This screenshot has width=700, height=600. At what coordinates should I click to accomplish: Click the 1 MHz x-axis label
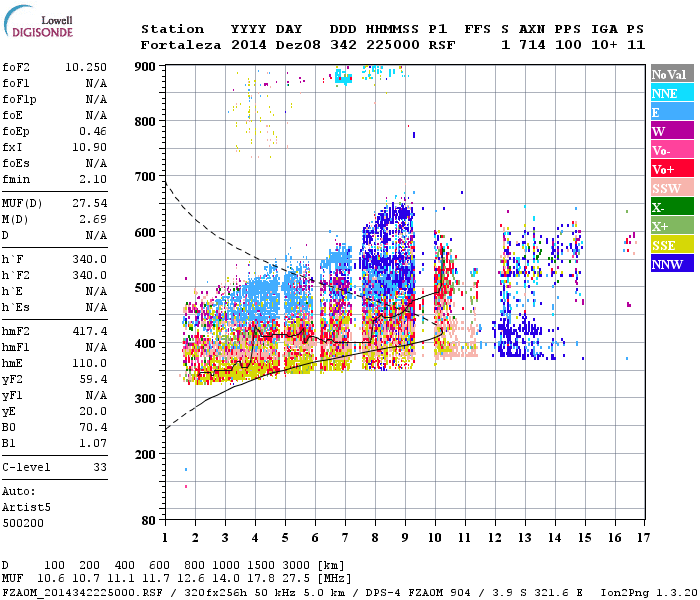(165, 538)
